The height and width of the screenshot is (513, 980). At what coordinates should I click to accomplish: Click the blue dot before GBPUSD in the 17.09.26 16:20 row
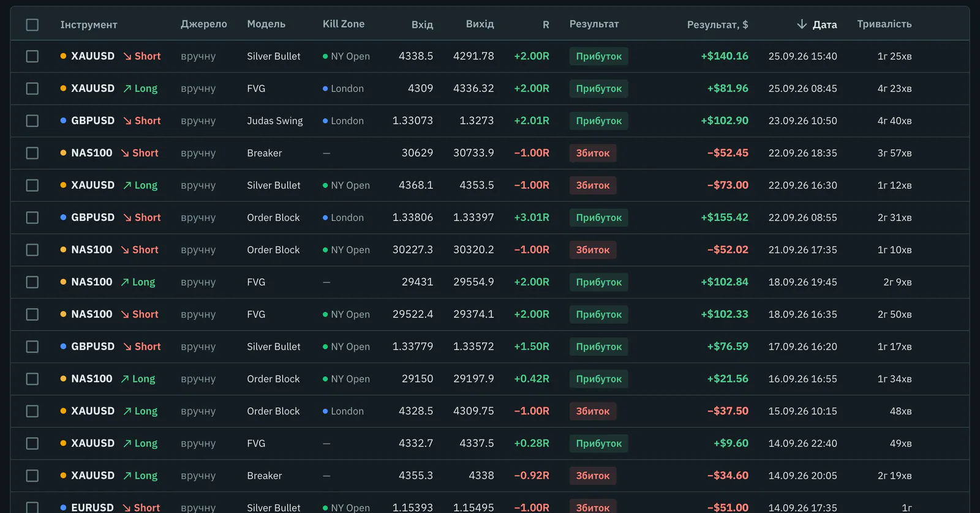coord(63,346)
